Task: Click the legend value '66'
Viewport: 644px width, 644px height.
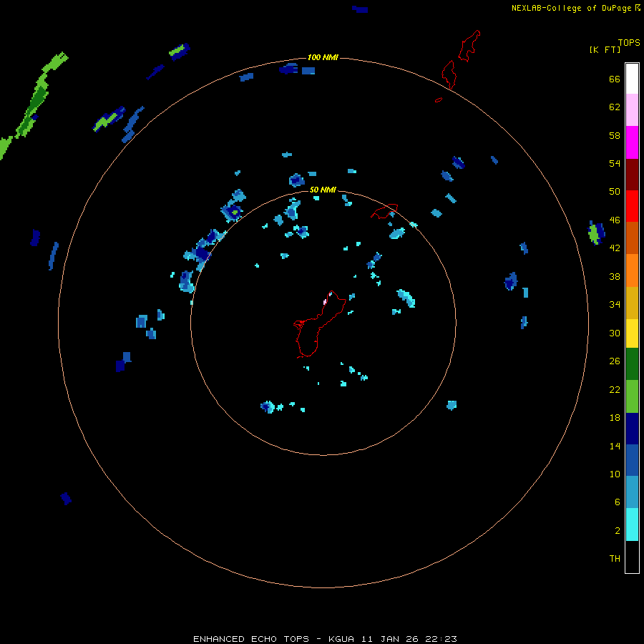Action: pos(615,79)
